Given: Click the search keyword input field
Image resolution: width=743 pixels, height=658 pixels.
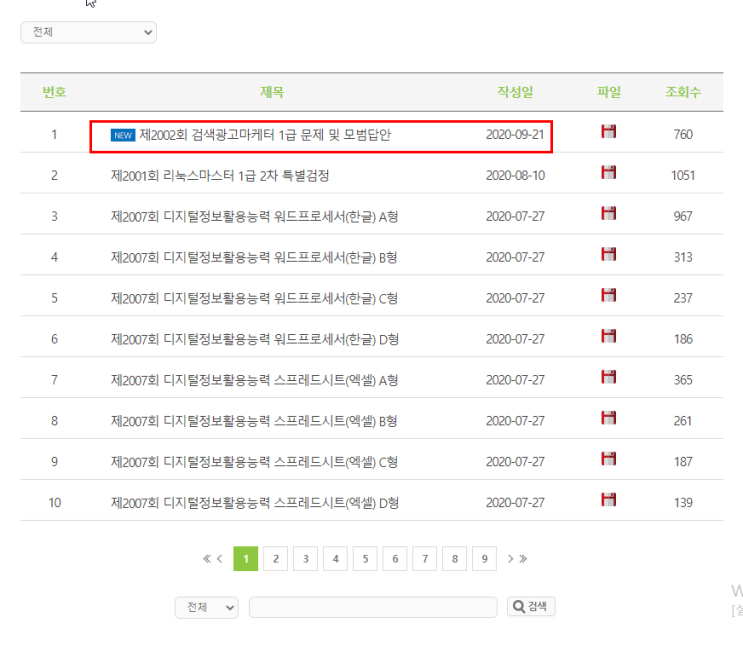Looking at the screenshot, I should (x=373, y=607).
